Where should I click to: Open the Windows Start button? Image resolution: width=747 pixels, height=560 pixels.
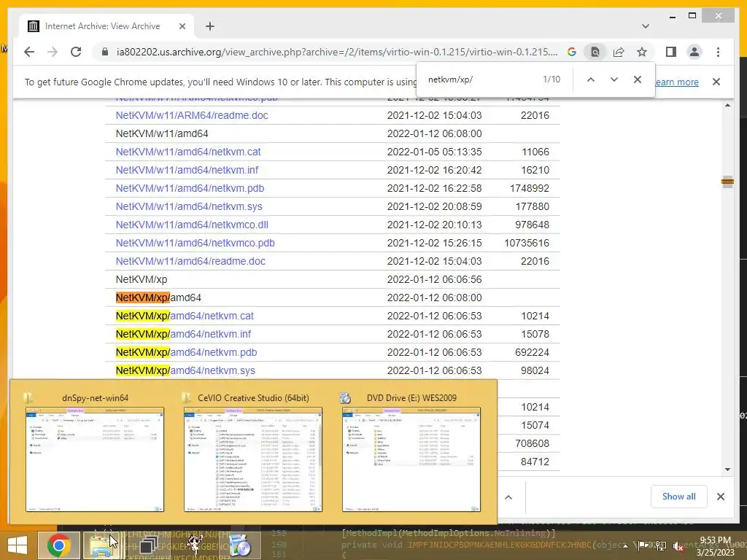(x=18, y=545)
